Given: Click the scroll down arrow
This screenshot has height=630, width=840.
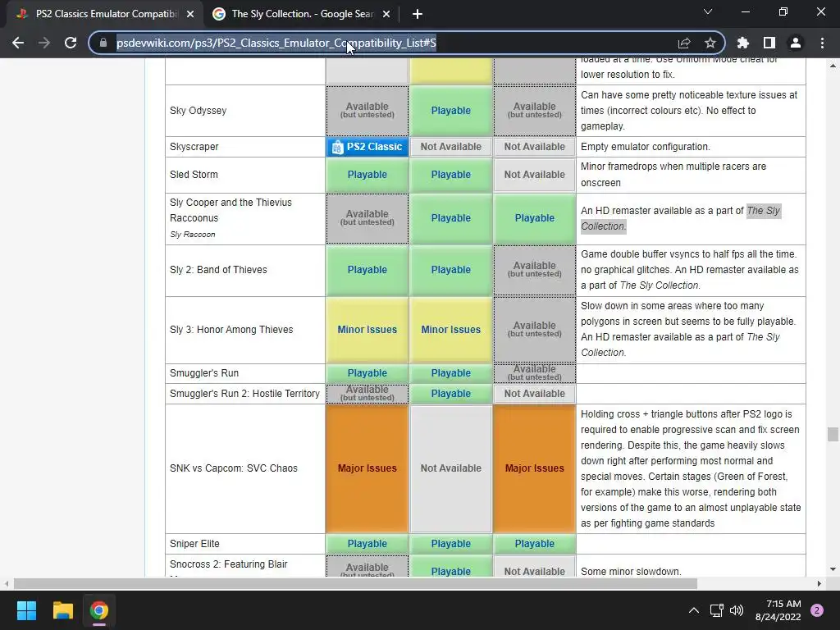Looking at the screenshot, I should pos(833,569).
